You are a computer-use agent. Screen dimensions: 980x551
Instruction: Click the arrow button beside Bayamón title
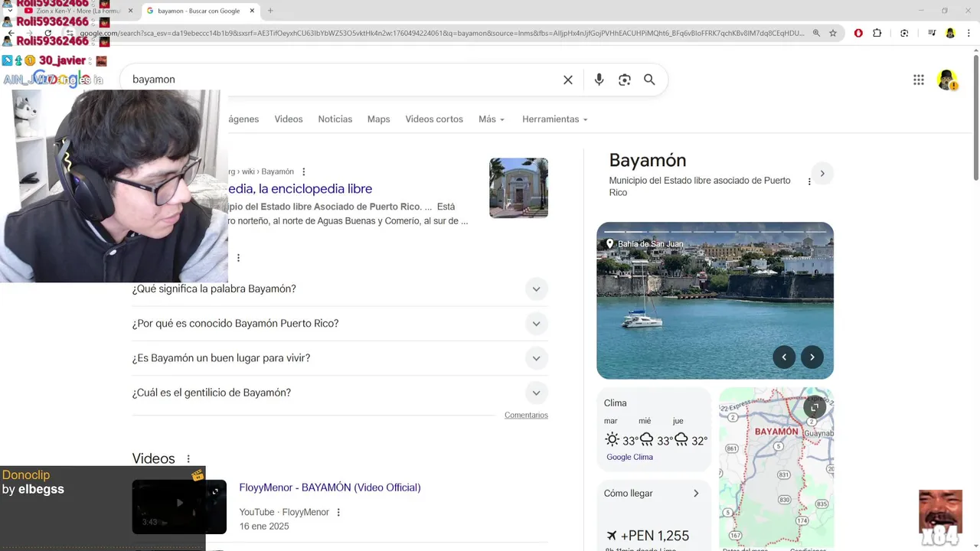tap(822, 174)
